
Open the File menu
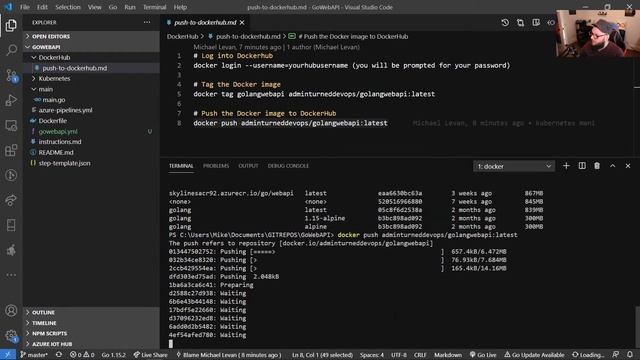pos(25,7)
